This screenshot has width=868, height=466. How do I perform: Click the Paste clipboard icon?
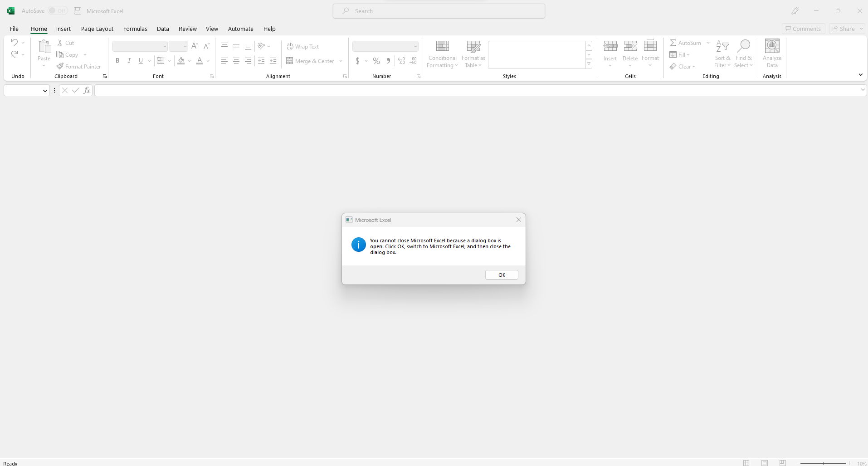[x=44, y=46]
